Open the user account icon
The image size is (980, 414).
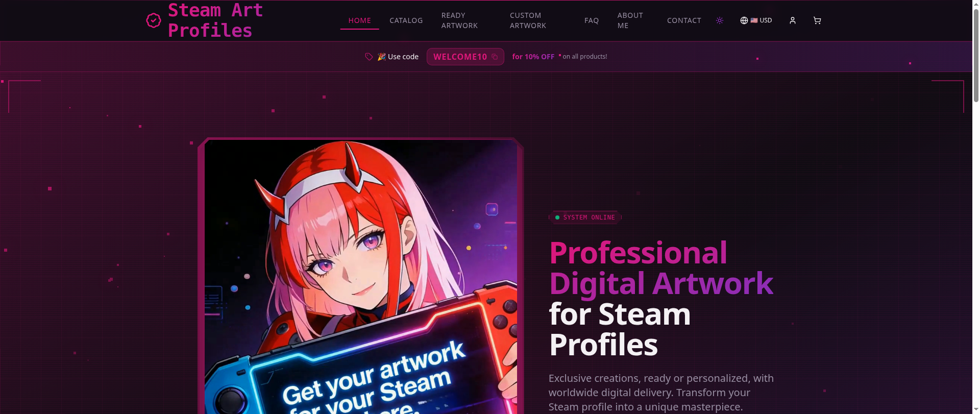[792, 20]
